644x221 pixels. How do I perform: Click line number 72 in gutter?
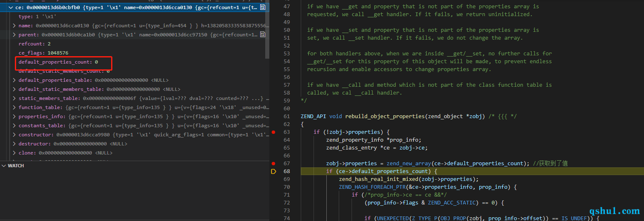click(x=287, y=203)
